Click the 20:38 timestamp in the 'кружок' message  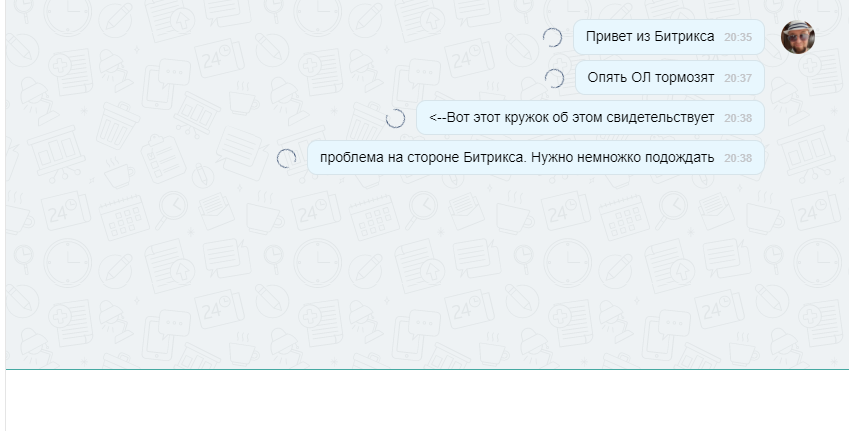(x=738, y=118)
